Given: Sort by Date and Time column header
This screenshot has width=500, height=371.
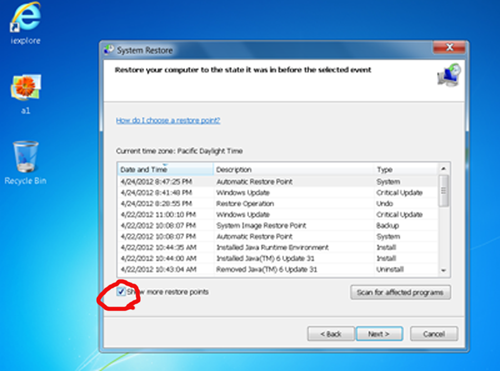Looking at the screenshot, I should click(165, 169).
